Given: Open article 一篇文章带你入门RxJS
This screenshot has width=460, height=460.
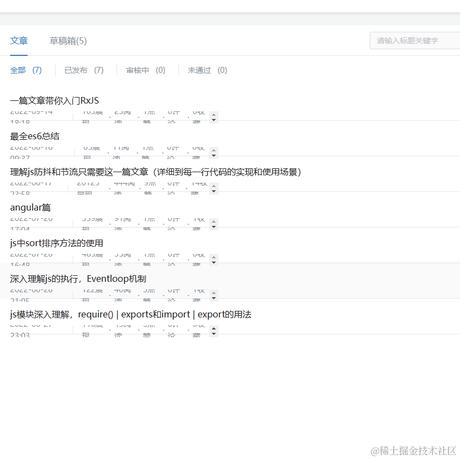Looking at the screenshot, I should 54,100.
